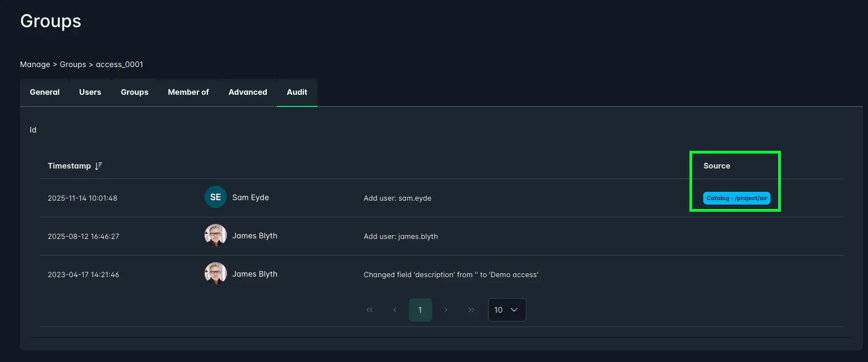
Task: Open the Member of tab
Action: click(188, 92)
